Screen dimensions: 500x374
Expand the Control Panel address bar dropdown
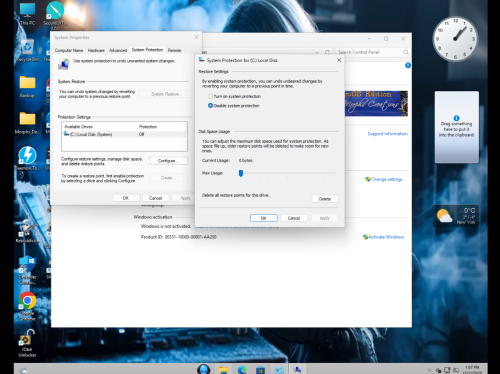coord(317,52)
